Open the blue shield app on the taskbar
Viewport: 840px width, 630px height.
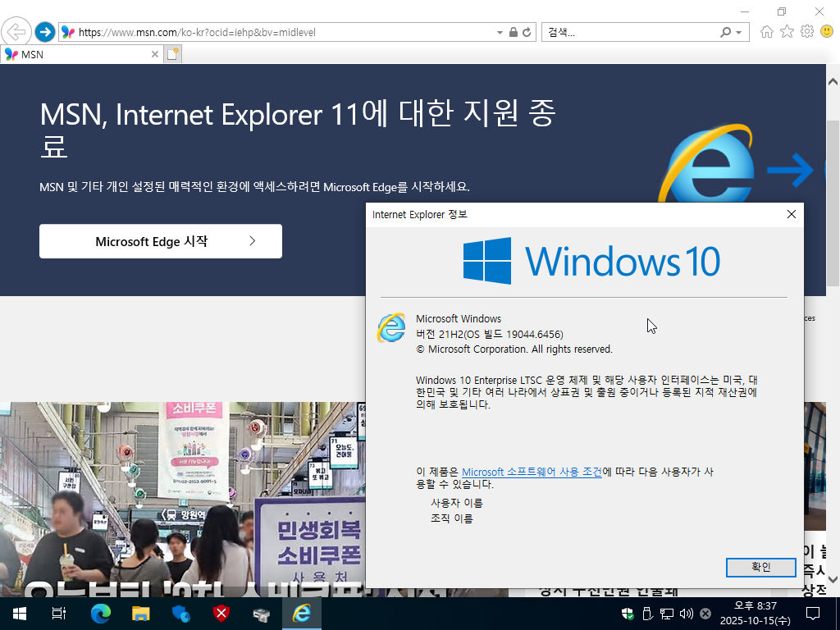click(181, 614)
